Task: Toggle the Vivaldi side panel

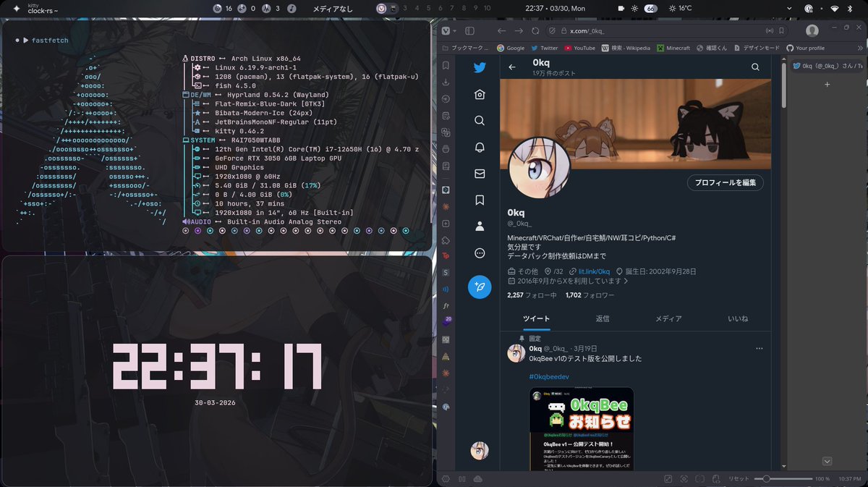Action: click(469, 31)
